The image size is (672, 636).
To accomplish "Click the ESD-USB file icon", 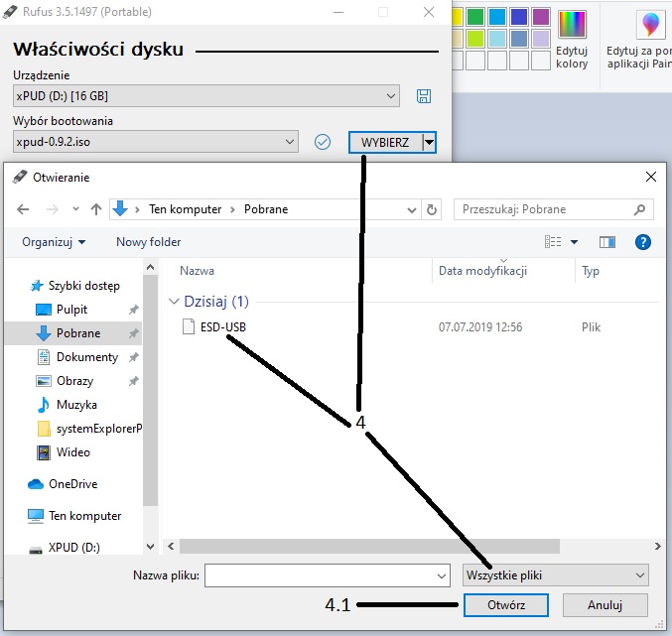I will [189, 326].
